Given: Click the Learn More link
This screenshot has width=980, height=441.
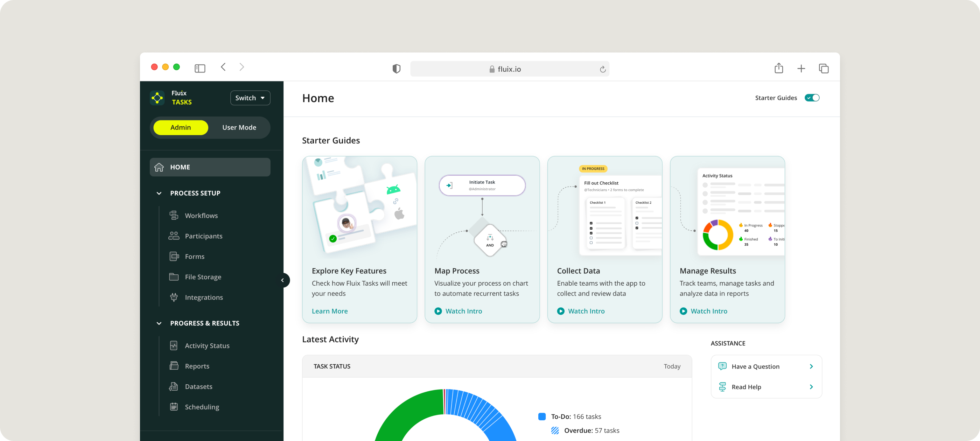Looking at the screenshot, I should (329, 311).
